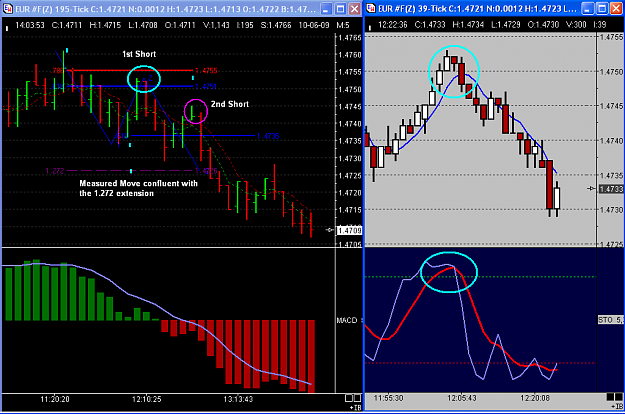Click the +IB label in 195-Tick window

click(355, 407)
